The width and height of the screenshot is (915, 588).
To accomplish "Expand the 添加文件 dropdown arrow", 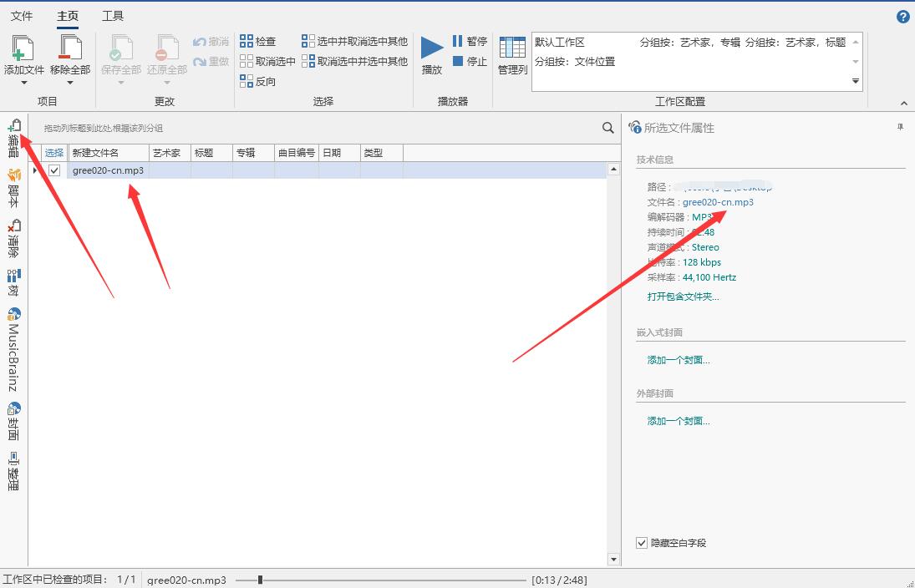I will (x=23, y=83).
